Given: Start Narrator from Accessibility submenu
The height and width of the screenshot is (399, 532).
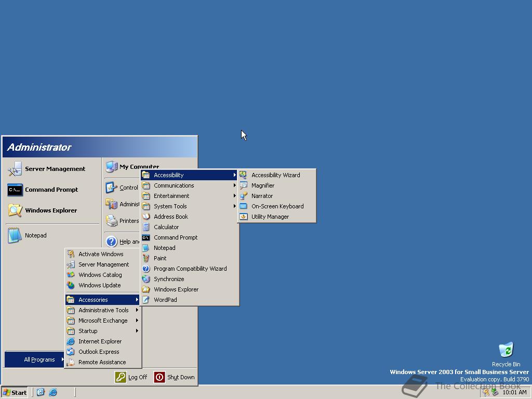Looking at the screenshot, I should 277,196.
